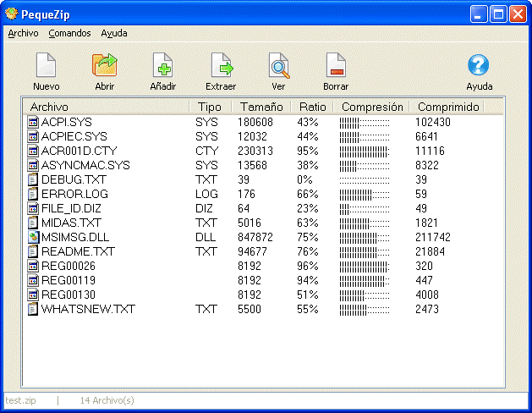The width and height of the screenshot is (532, 413).
Task: Select the README.TXT file name
Action: (78, 251)
